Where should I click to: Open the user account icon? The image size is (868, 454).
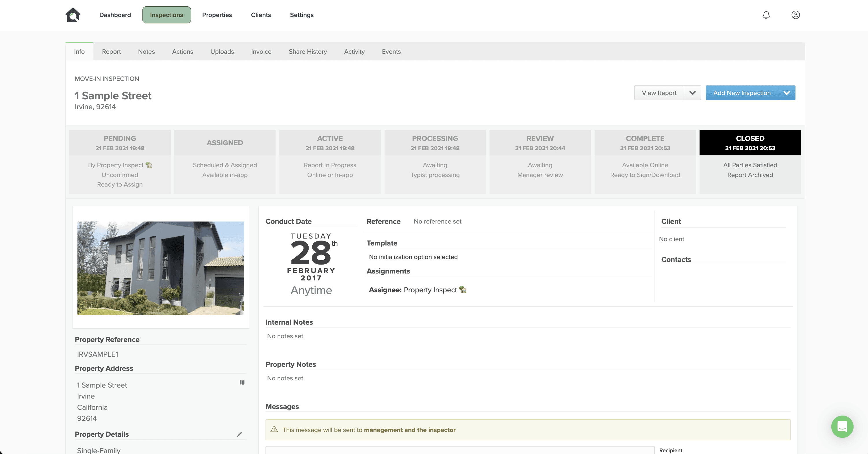point(795,15)
